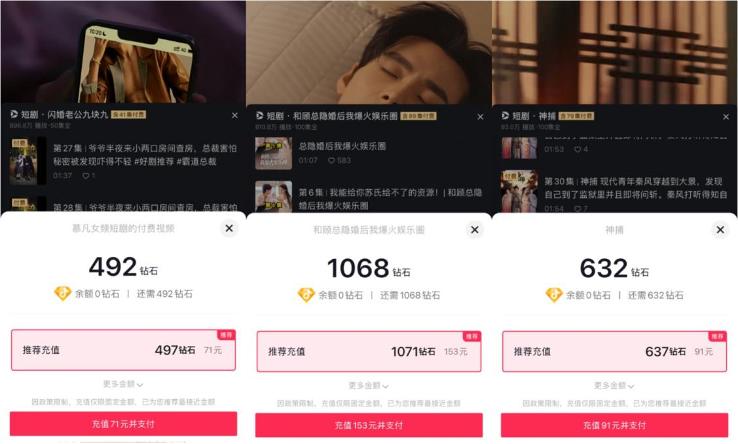Open 第30集 神捕 episode entry
Viewport: 738px width, 444px height.
pos(614,191)
